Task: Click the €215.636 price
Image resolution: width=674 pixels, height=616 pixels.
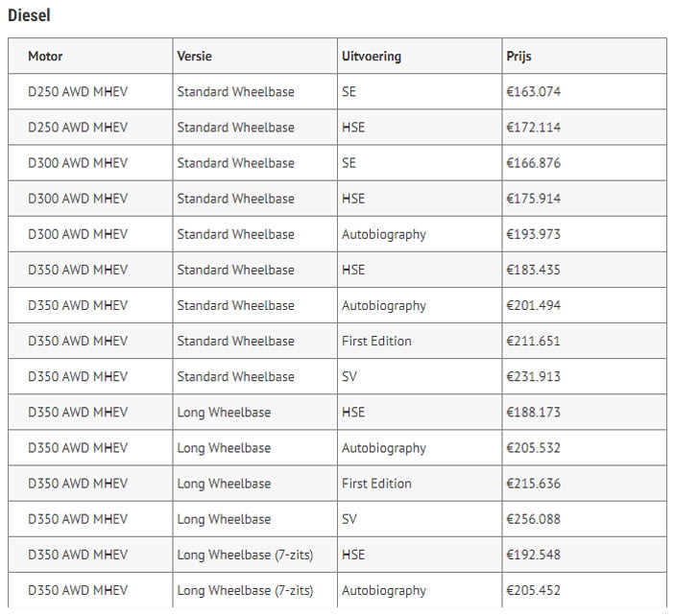Action: 534,485
